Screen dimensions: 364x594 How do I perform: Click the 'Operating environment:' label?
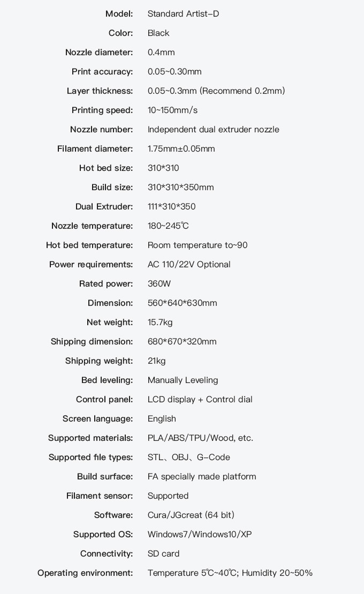(85, 573)
